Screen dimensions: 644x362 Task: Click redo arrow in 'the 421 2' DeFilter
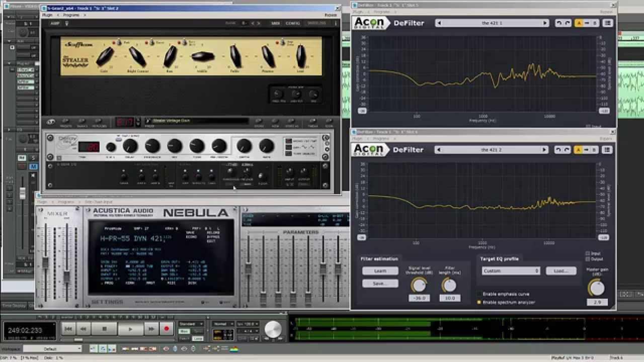(x=567, y=150)
